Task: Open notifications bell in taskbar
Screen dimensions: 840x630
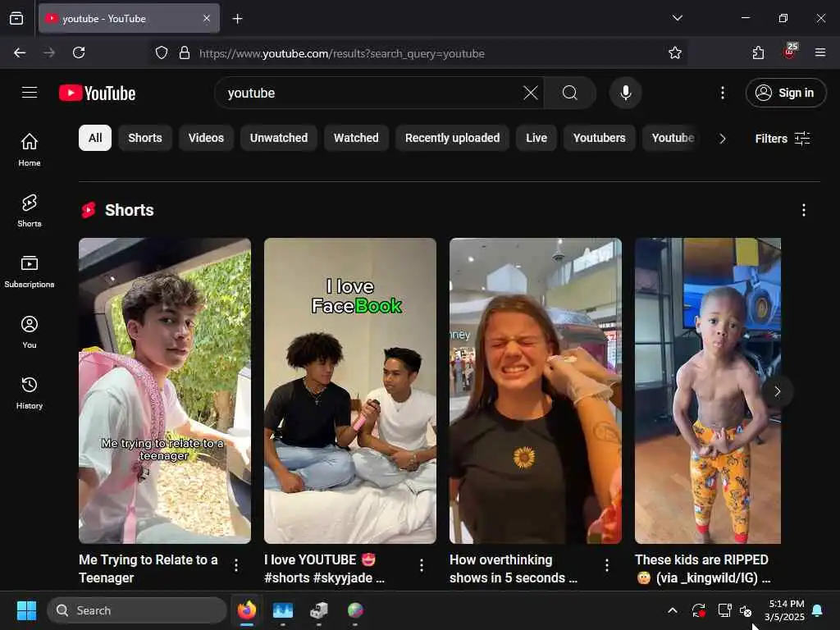Action: [x=817, y=610]
